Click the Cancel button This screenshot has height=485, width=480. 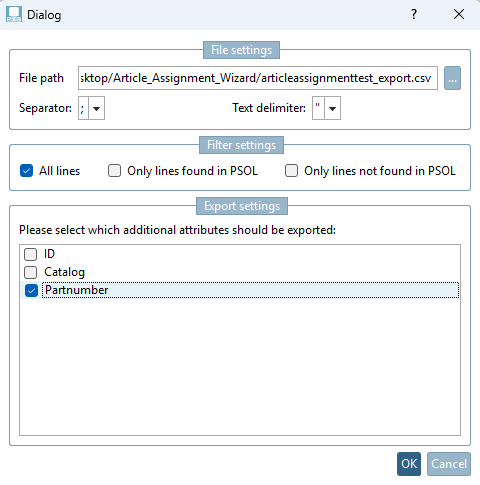pyautogui.click(x=449, y=464)
